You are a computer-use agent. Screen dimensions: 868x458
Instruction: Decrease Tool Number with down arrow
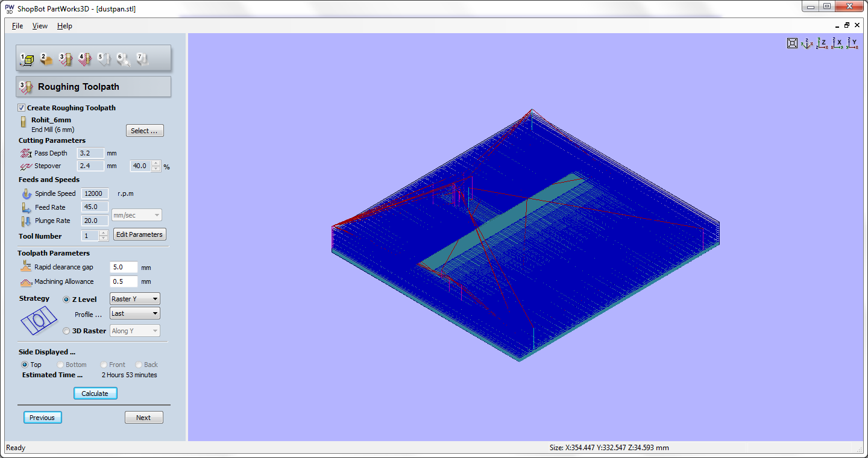pos(104,239)
